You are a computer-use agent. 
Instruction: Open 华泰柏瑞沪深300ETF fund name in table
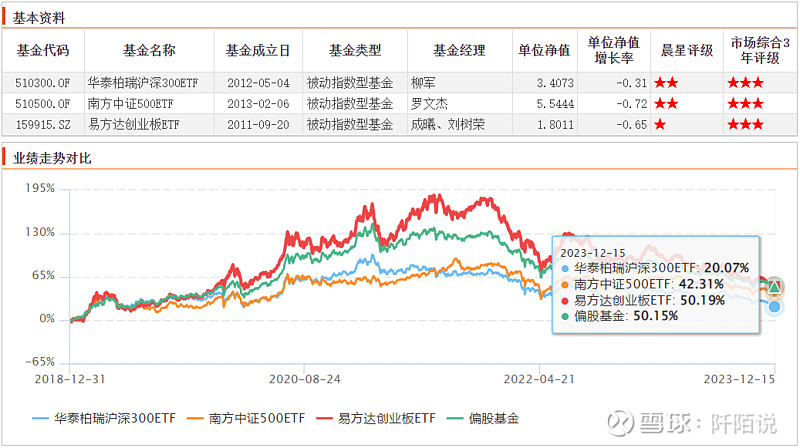[x=142, y=83]
